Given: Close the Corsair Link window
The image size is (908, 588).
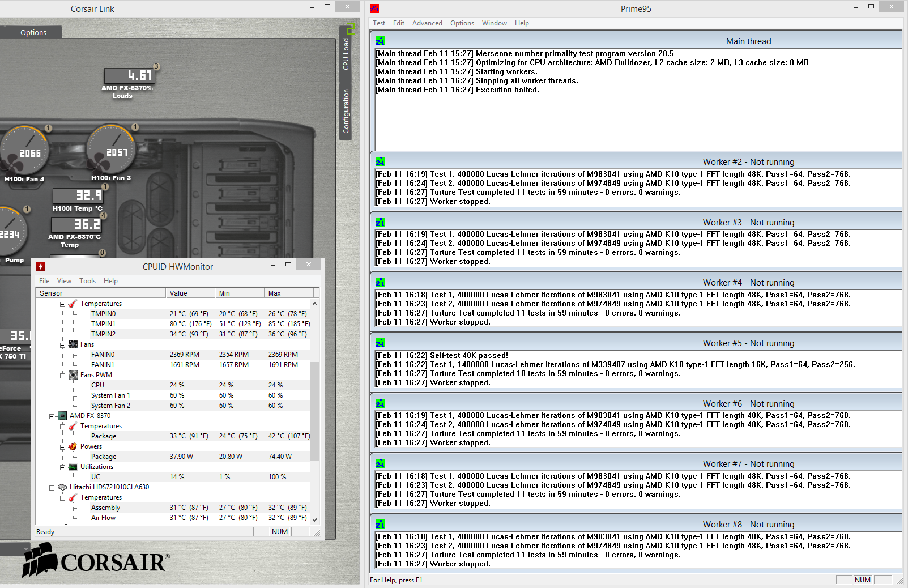Looking at the screenshot, I should coord(347,6).
